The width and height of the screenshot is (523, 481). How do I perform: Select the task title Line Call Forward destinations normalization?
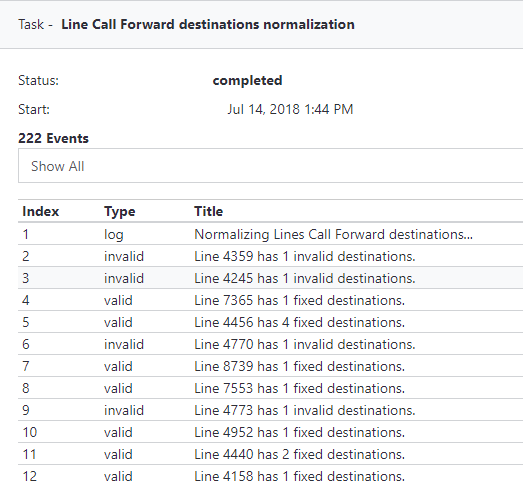click(x=208, y=25)
